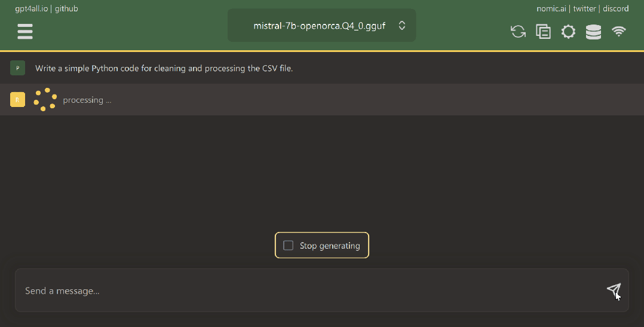Click the reset and reload chat icon

518,32
